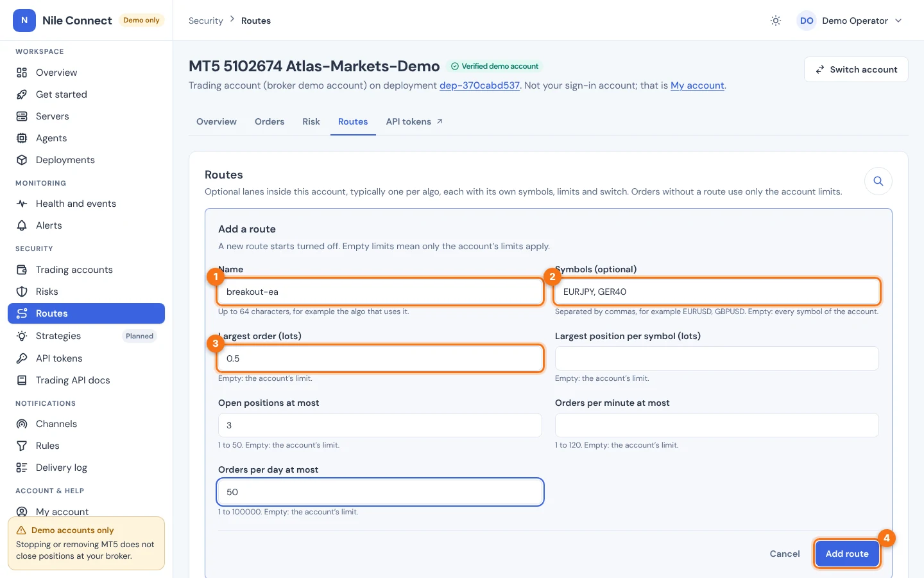Click the Open positions at most field
This screenshot has width=924, height=578.
(x=380, y=425)
